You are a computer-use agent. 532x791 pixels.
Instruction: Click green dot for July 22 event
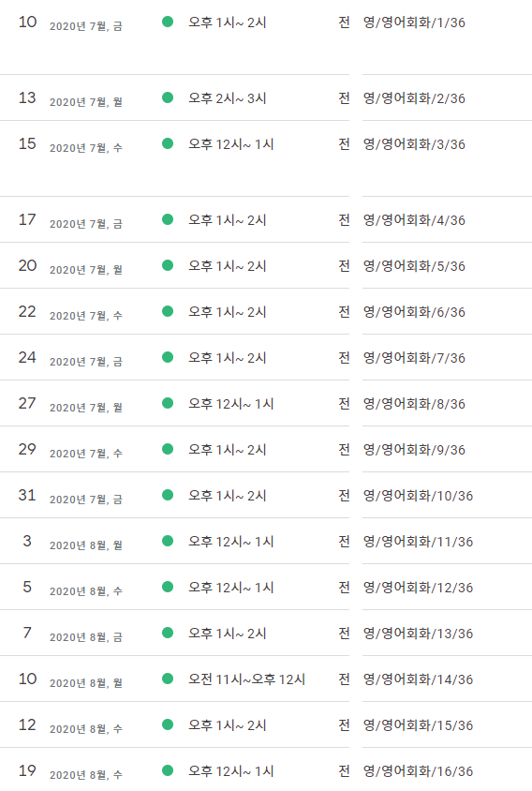tap(168, 311)
